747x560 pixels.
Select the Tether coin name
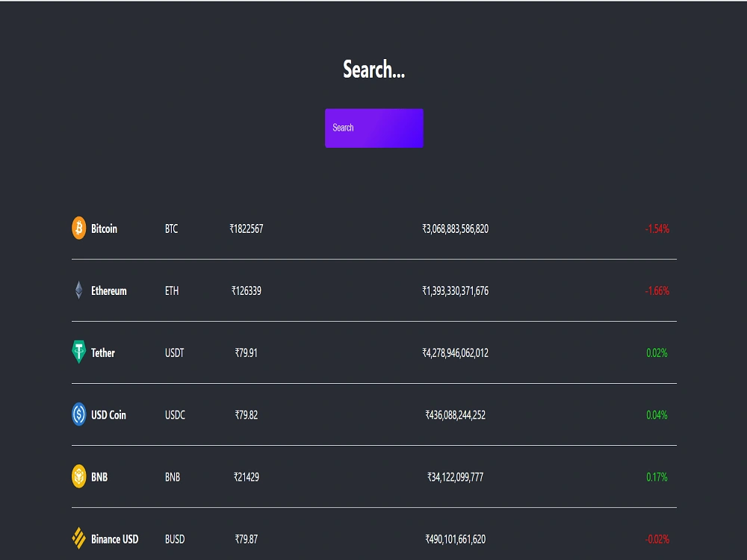[103, 353]
